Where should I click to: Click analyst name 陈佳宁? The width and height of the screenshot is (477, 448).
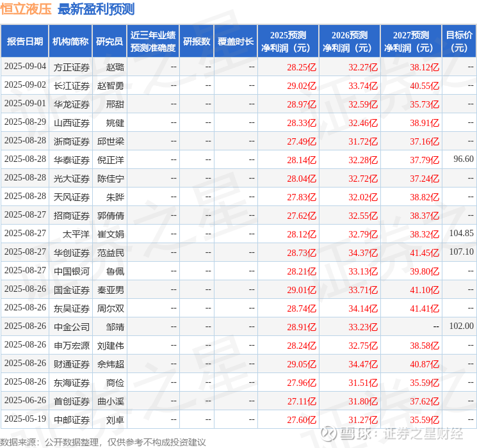pyautogui.click(x=110, y=179)
